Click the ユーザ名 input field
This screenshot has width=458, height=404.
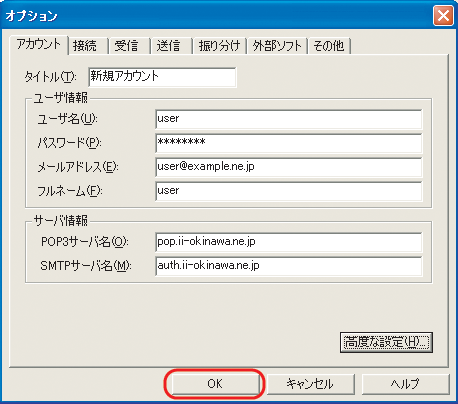pyautogui.click(x=289, y=119)
